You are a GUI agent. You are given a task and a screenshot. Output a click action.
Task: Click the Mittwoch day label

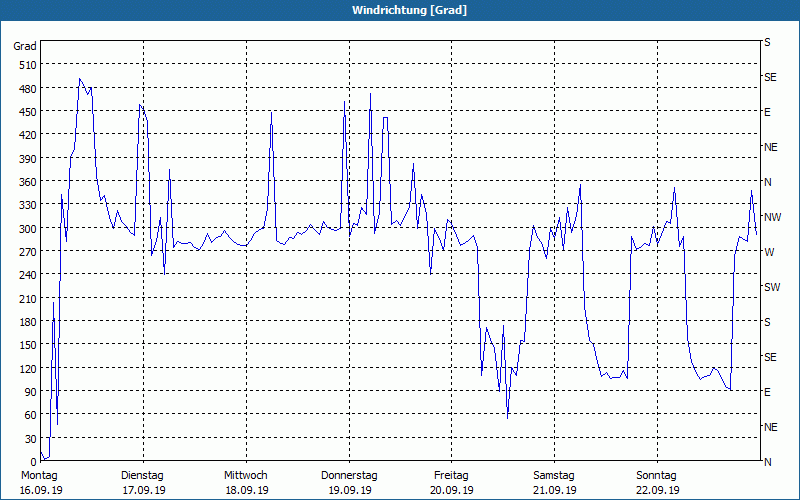pyautogui.click(x=245, y=476)
